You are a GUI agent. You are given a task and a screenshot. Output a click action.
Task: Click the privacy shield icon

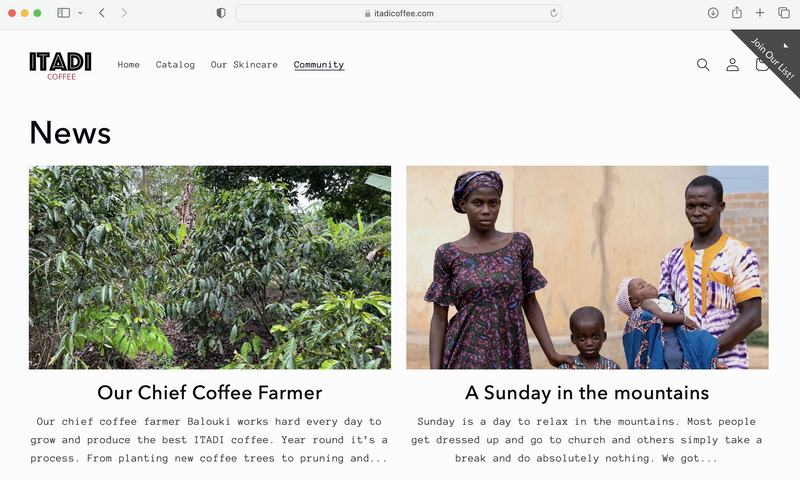(x=221, y=13)
